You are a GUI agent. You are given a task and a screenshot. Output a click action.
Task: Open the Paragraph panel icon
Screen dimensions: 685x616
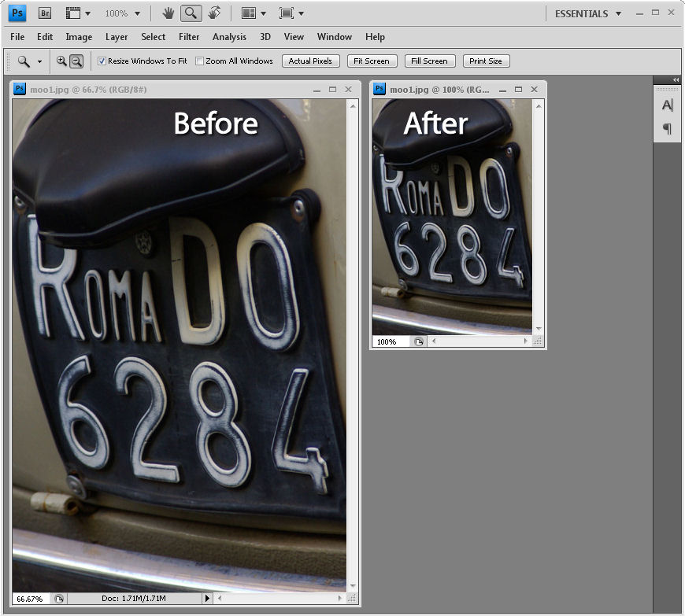tap(667, 128)
